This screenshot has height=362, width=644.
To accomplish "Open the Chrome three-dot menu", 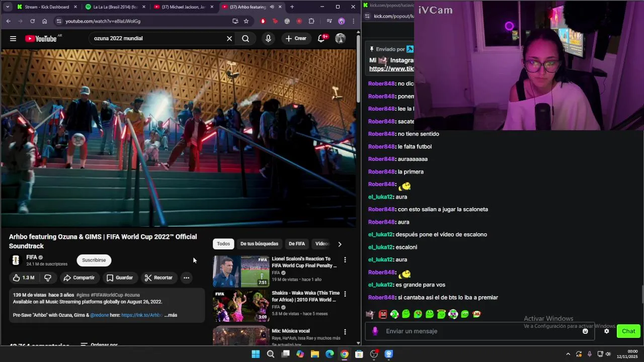I will pyautogui.click(x=353, y=21).
